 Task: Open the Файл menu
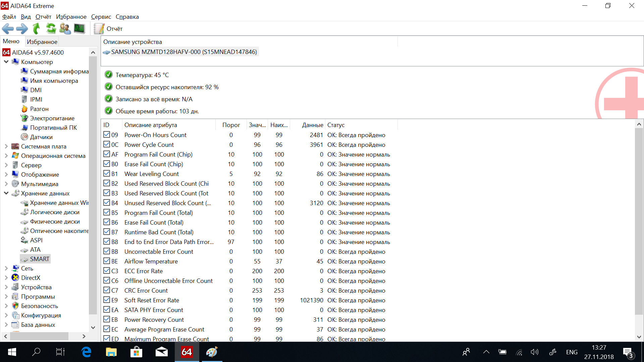coord(9,17)
